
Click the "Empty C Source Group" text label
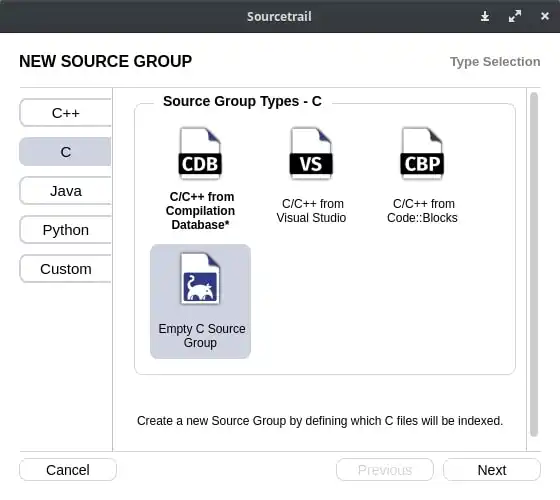tap(202, 335)
